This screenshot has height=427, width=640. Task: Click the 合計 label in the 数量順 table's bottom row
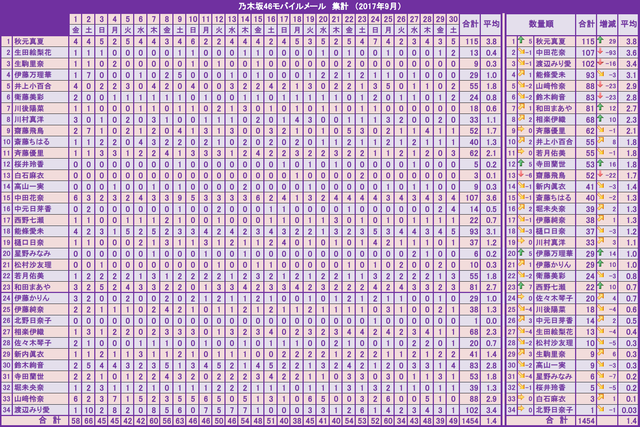(557, 420)
